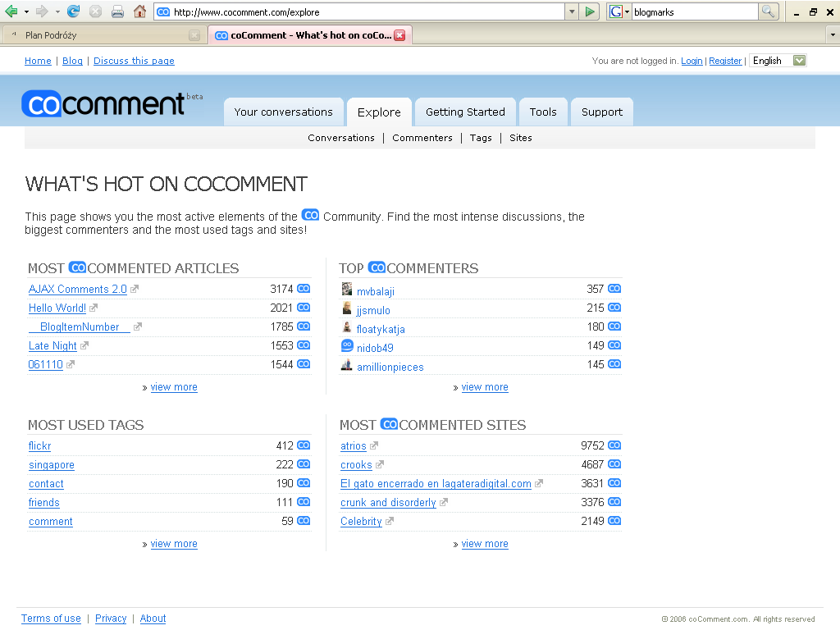The height and width of the screenshot is (630, 840).
Task: Open the Privacy footer link
Action: pos(111,619)
